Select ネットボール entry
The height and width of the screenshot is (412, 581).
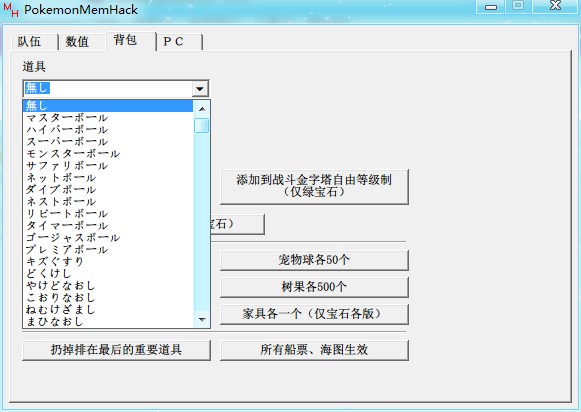109,177
